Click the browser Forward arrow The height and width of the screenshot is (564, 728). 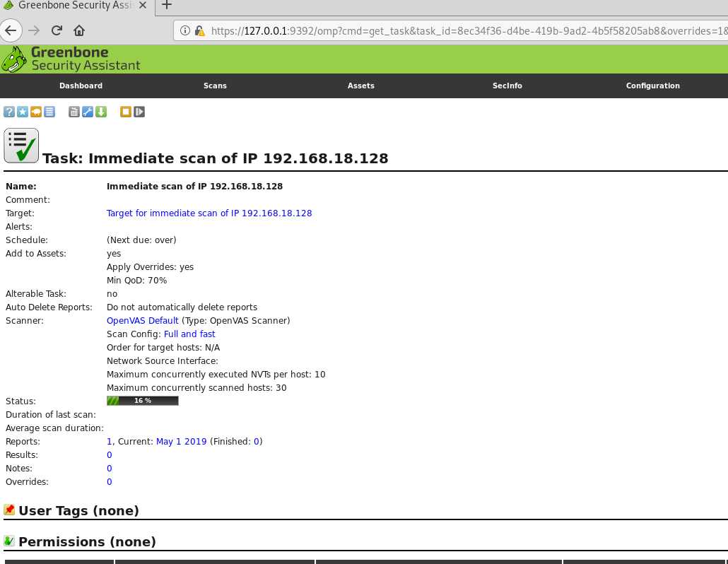click(34, 30)
